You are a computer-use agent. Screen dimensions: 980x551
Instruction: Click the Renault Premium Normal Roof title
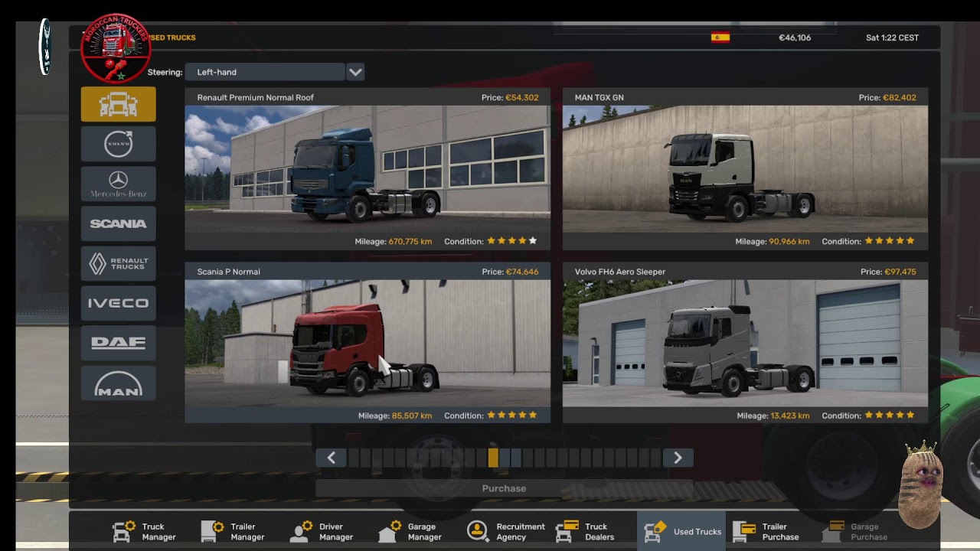(x=255, y=97)
